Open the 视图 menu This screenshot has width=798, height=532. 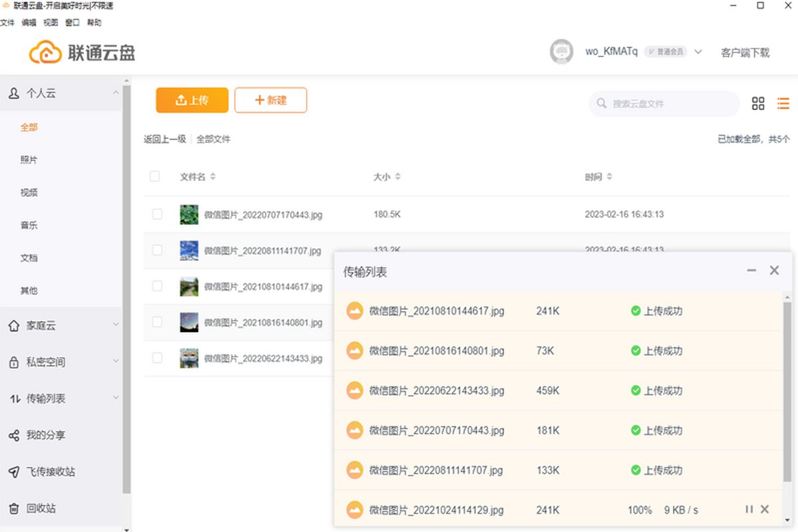[x=51, y=23]
